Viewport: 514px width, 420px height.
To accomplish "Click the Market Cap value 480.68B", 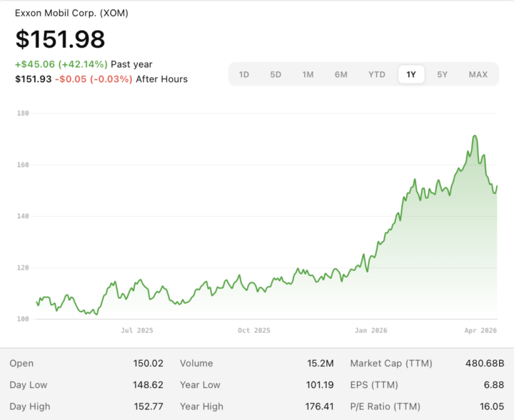I will [x=485, y=364].
